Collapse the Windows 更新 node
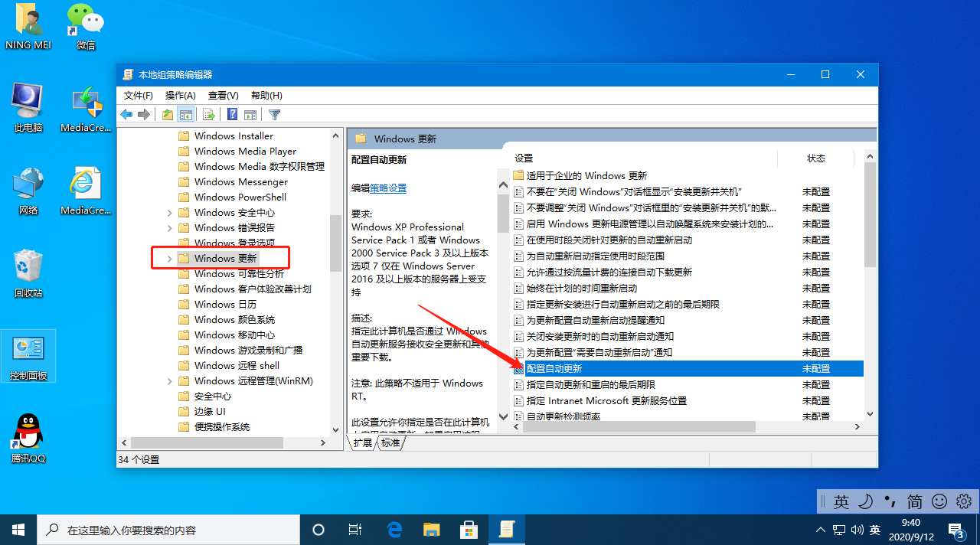Screen dimensions: 980x545 click(170, 258)
